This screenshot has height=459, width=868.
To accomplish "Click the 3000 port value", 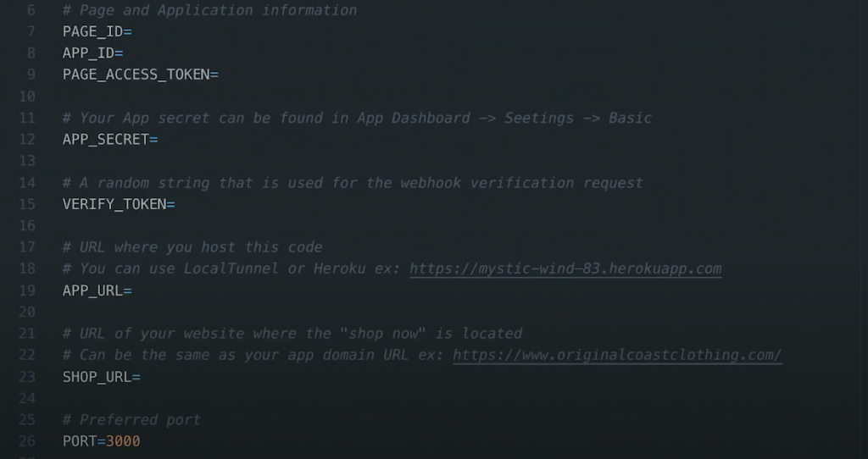I will point(123,441).
